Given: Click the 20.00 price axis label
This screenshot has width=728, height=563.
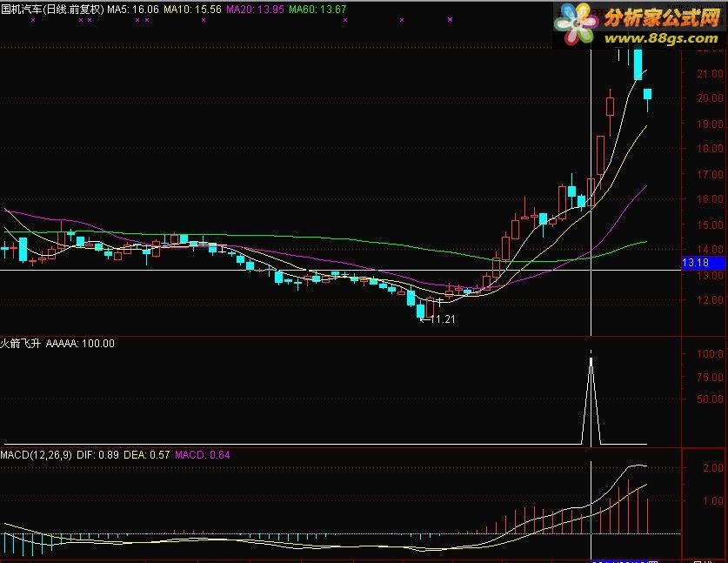Looking at the screenshot, I should pos(710,98).
